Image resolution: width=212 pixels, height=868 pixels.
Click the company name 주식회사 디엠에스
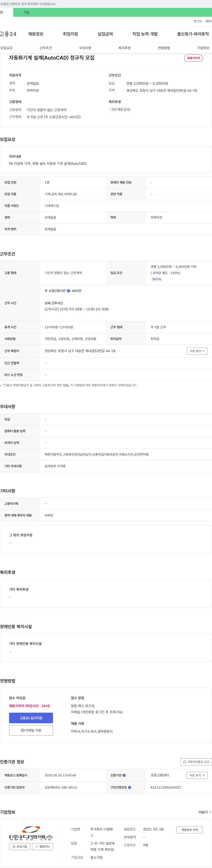[102, 832]
